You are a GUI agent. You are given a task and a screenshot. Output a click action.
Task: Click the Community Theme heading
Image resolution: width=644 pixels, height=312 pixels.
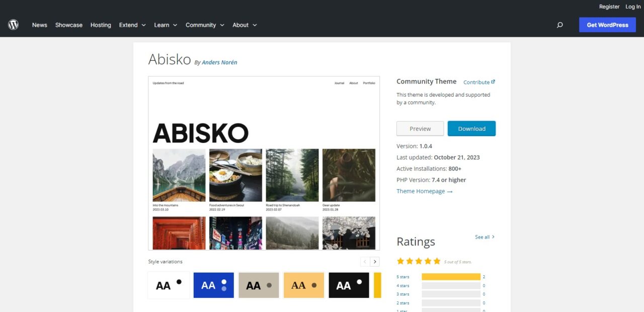[427, 82]
